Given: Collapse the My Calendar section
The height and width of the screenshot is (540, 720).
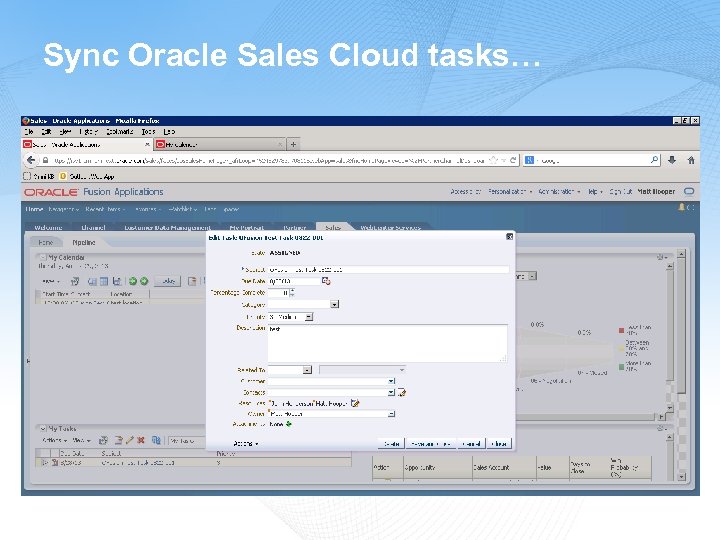Looking at the screenshot, I should point(43,258).
